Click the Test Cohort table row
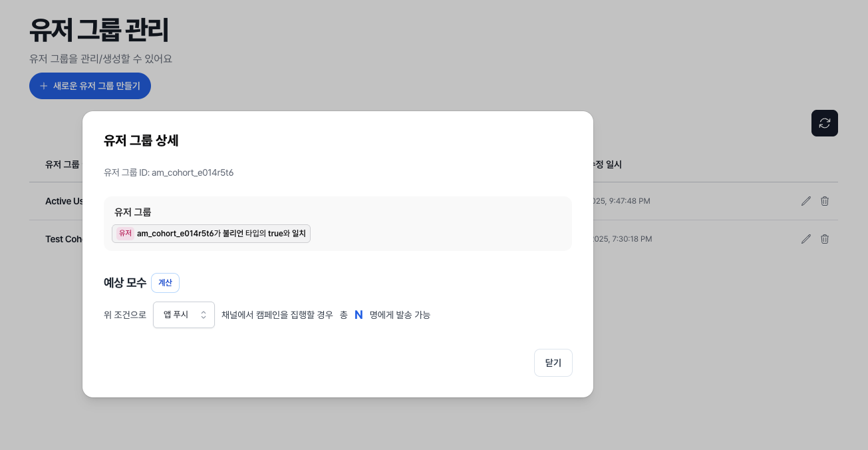This screenshot has width=868, height=450. pyautogui.click(x=65, y=238)
